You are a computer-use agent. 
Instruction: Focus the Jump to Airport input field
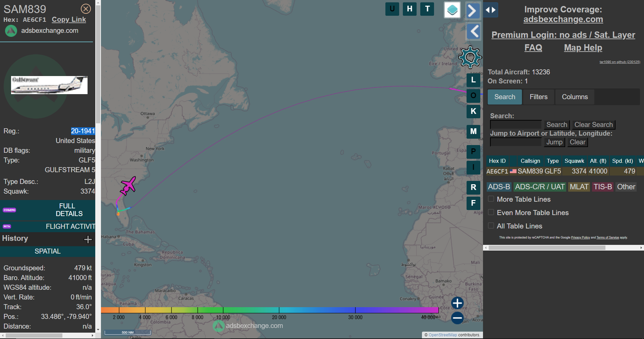516,142
